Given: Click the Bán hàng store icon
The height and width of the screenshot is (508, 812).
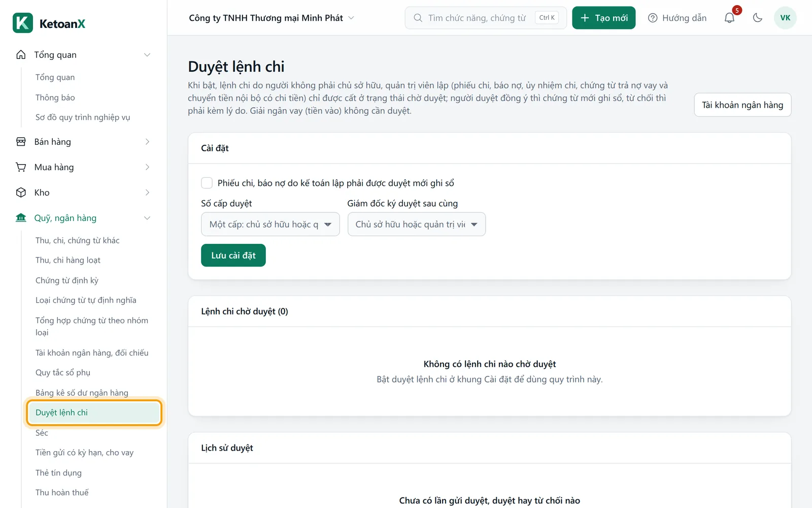Looking at the screenshot, I should 21,142.
